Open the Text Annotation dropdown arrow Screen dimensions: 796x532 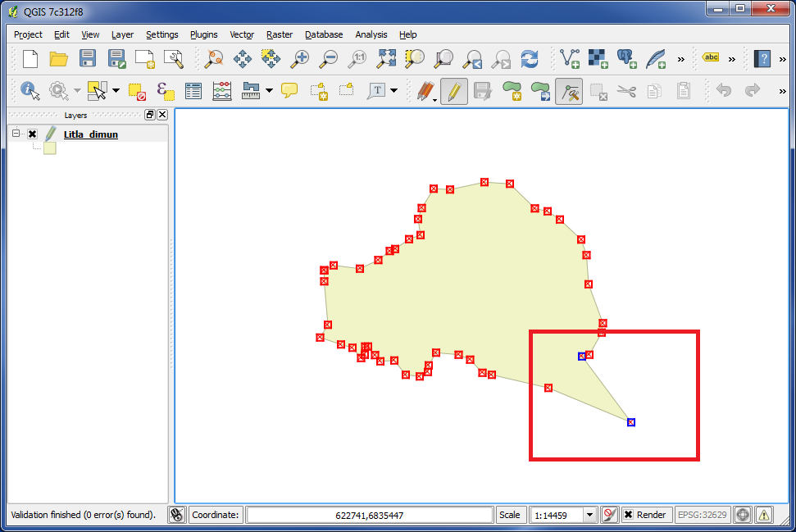(394, 91)
